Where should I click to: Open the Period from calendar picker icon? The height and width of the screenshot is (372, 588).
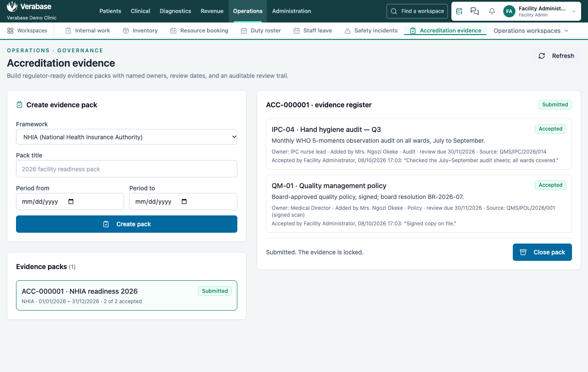coord(71,202)
